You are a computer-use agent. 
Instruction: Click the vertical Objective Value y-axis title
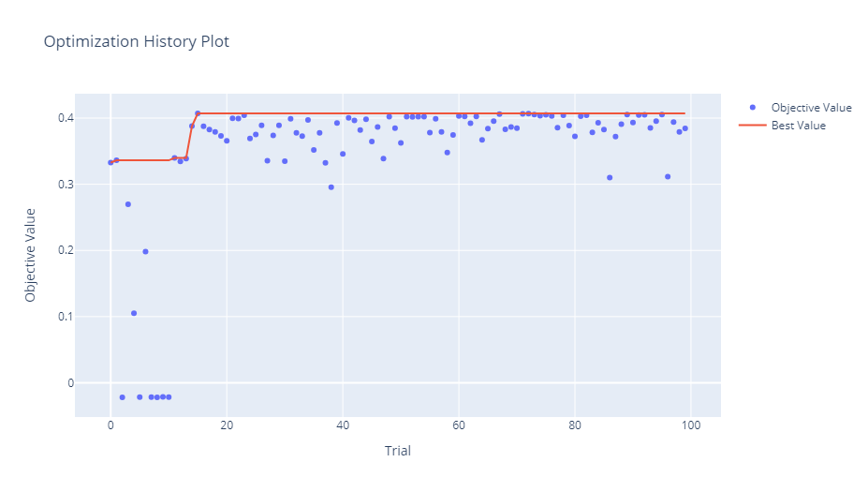click(31, 255)
